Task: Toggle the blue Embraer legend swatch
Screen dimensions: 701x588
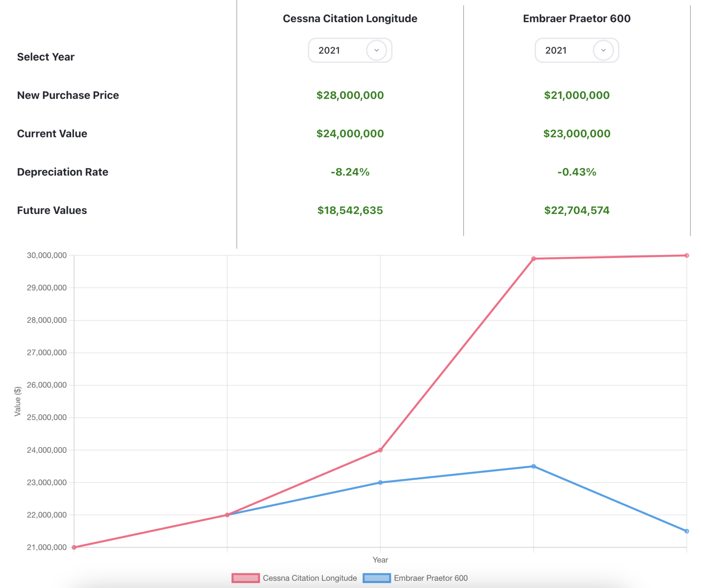Action: 376,578
